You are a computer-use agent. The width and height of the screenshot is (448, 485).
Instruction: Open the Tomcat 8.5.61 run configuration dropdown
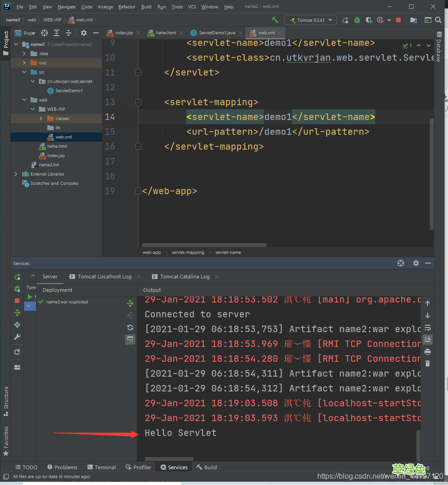[x=311, y=20]
